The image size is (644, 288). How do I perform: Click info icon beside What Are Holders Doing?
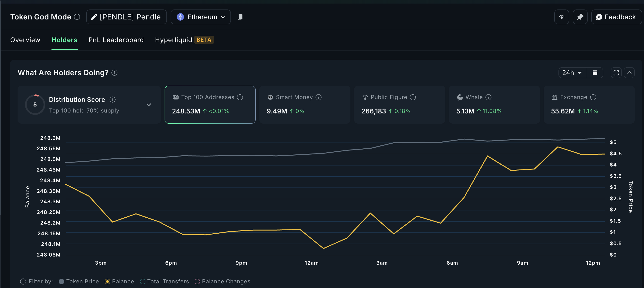pos(114,73)
